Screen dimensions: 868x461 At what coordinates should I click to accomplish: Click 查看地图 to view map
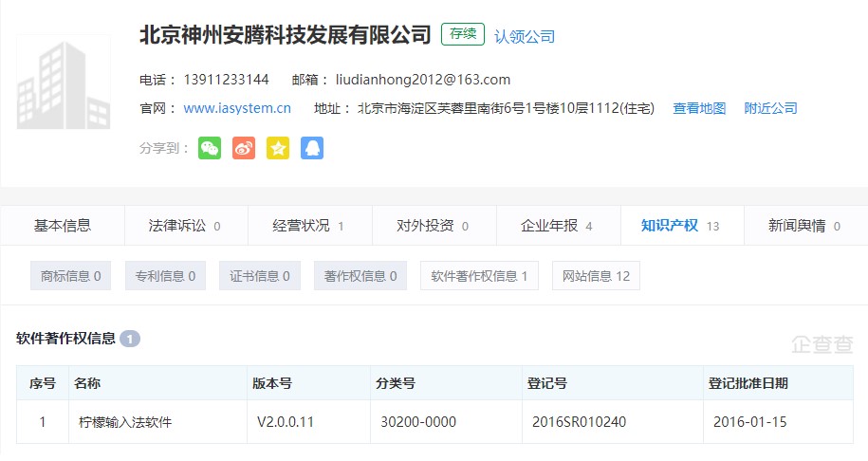(699, 108)
